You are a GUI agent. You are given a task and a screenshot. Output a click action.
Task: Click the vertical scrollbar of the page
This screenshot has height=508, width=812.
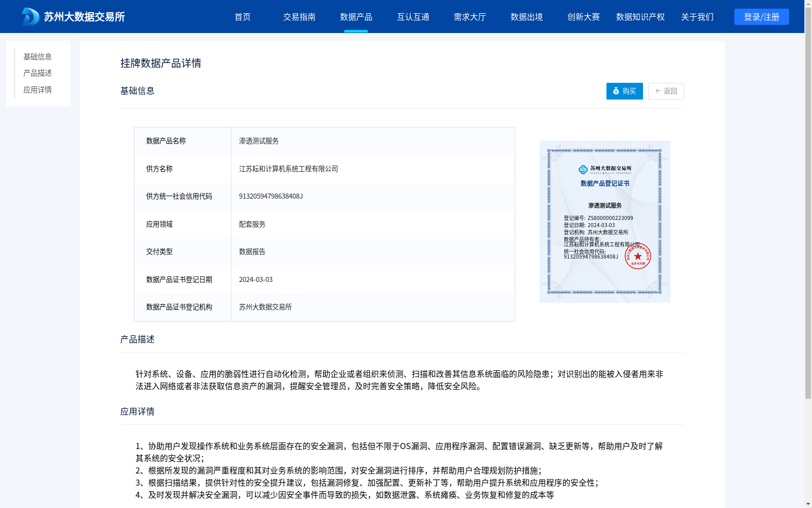(x=808, y=203)
